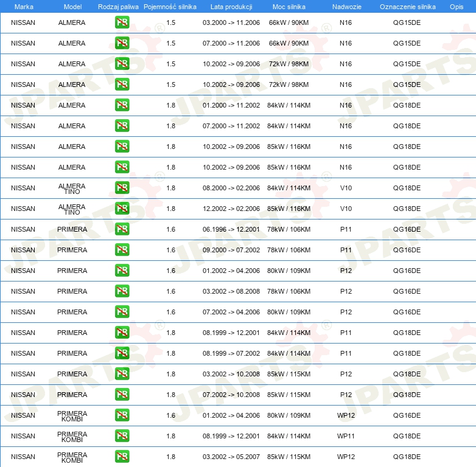
Task: Select the date cell '09.2000 -> 07.2002'
Action: point(231,250)
